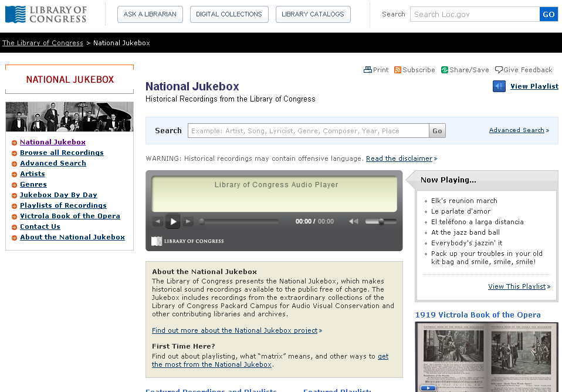Click the National Jukebox search input
This screenshot has height=392, width=562.
(x=308, y=130)
